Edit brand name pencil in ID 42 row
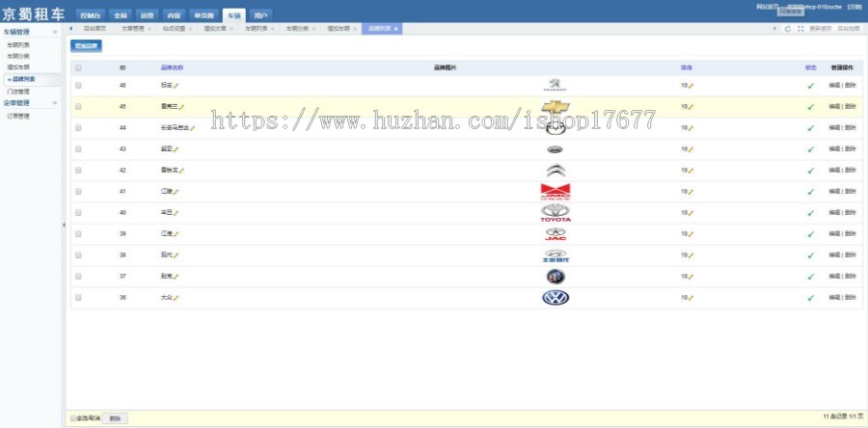 click(181, 171)
